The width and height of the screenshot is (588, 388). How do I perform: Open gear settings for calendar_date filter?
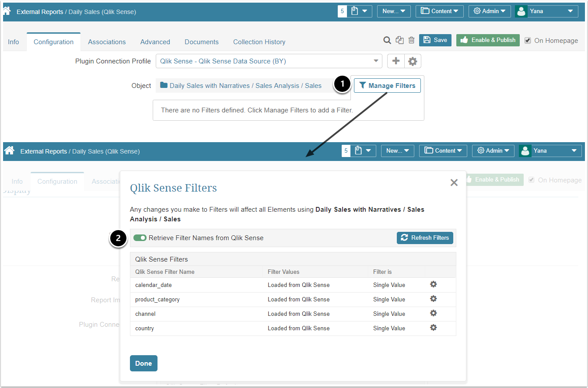click(433, 284)
